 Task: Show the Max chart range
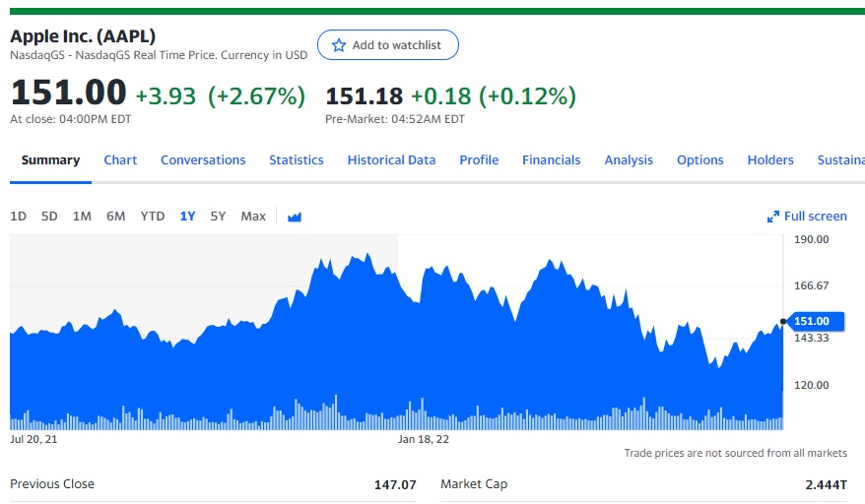point(253,217)
